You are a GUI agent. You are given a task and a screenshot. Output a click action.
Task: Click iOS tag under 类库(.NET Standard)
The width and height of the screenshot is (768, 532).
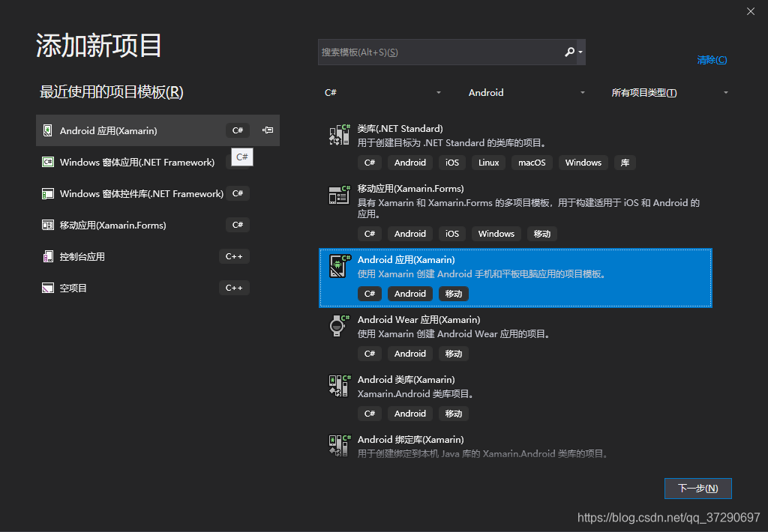452,163
